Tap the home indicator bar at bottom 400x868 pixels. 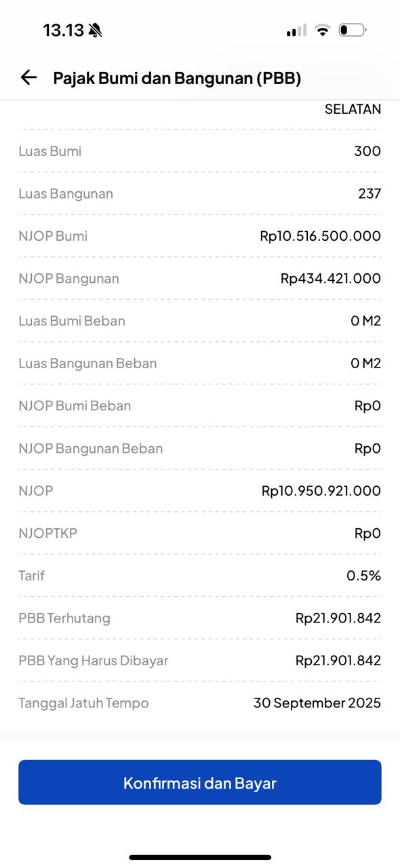click(200, 856)
